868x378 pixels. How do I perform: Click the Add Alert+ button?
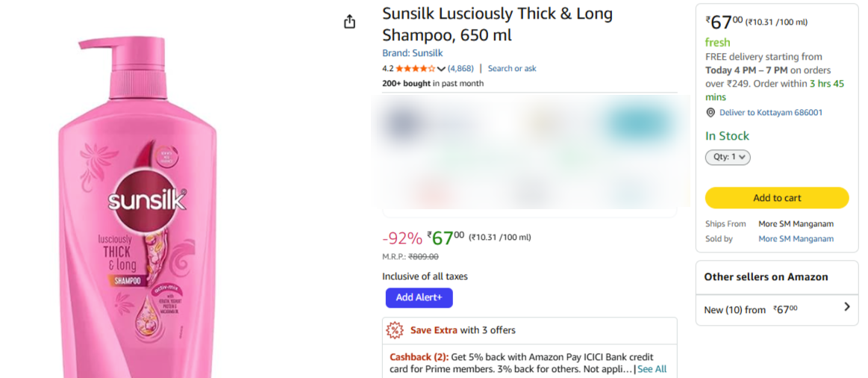point(419,297)
